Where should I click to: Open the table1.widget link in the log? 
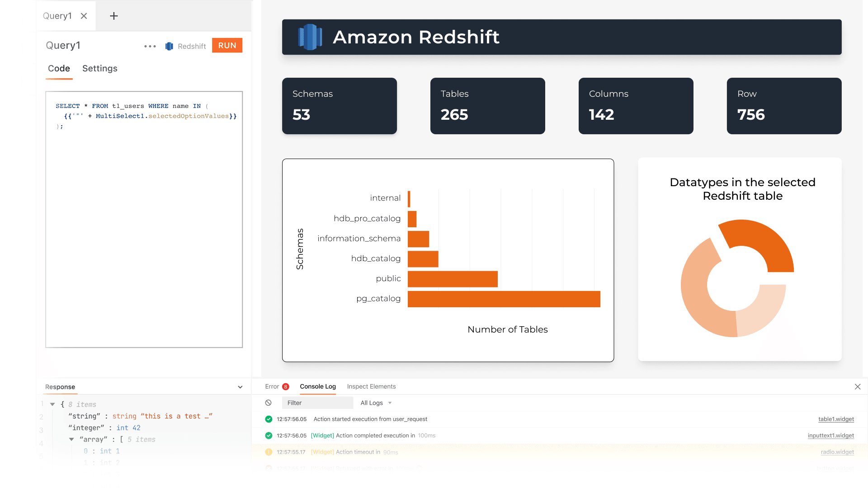(x=836, y=419)
